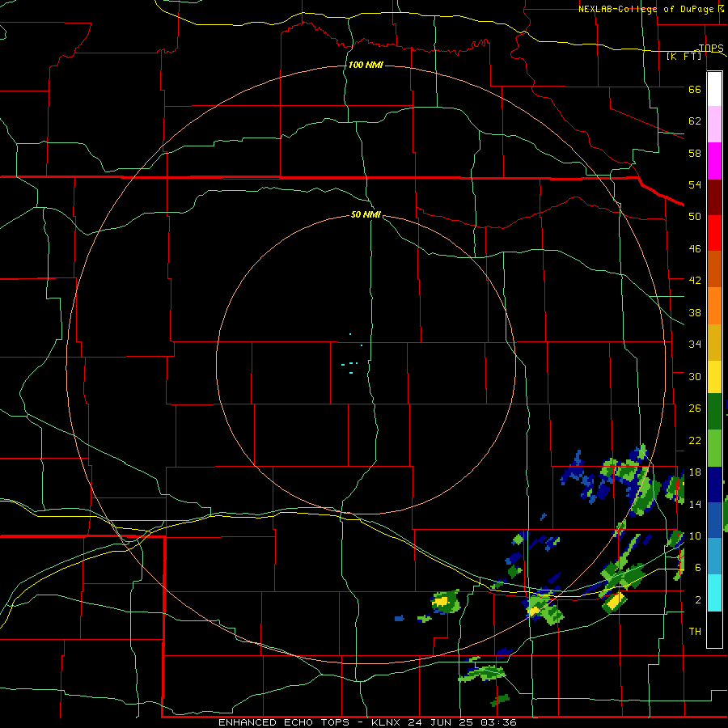
Task: Click the cyan 2 kft legend swatch
Action: (714, 593)
